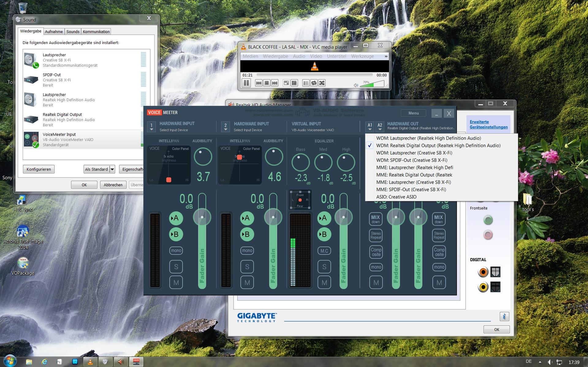The image size is (588, 367).
Task: Toggle bus B routing on Hardware Input 1
Action: pyautogui.click(x=176, y=234)
